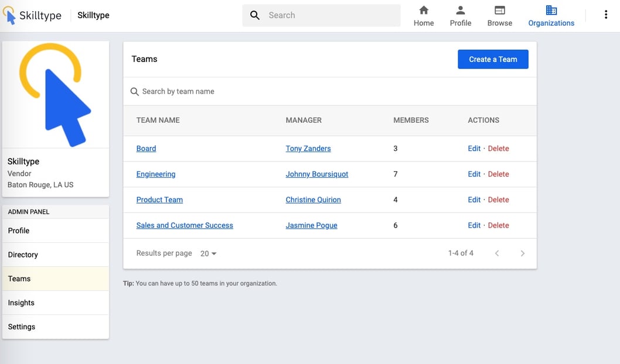Go to next page of teams
This screenshot has height=364, width=620.
[x=522, y=253]
